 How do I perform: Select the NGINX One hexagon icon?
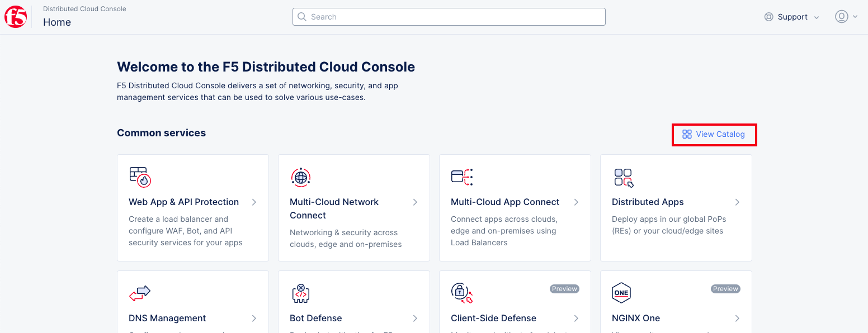[621, 292]
